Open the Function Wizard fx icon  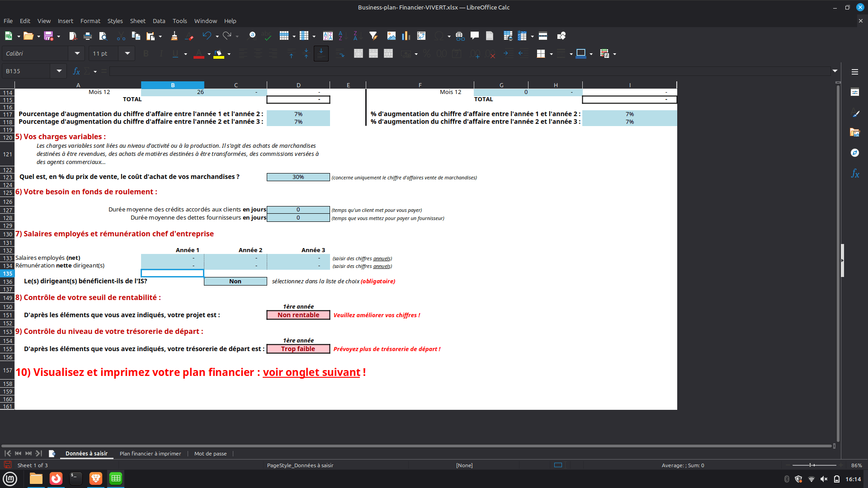tap(76, 71)
